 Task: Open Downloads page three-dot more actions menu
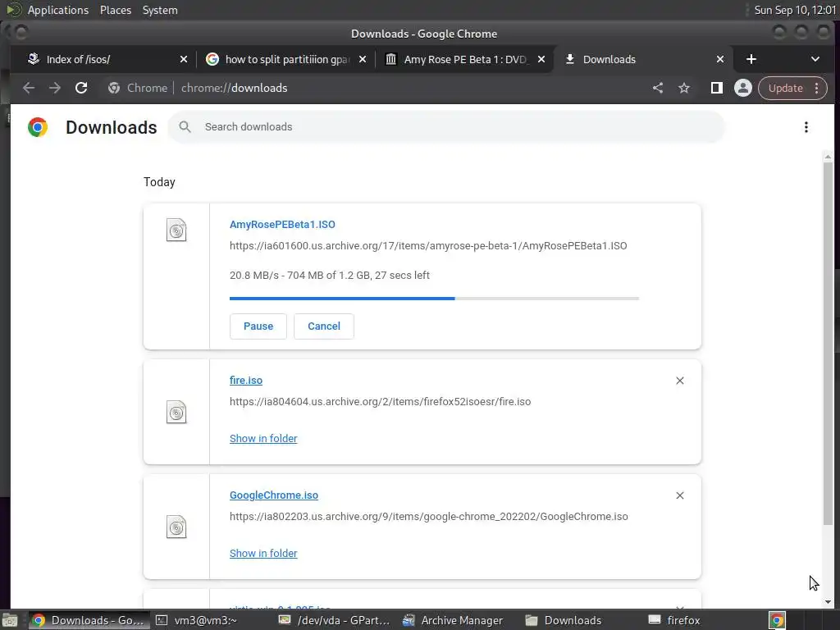pos(806,127)
